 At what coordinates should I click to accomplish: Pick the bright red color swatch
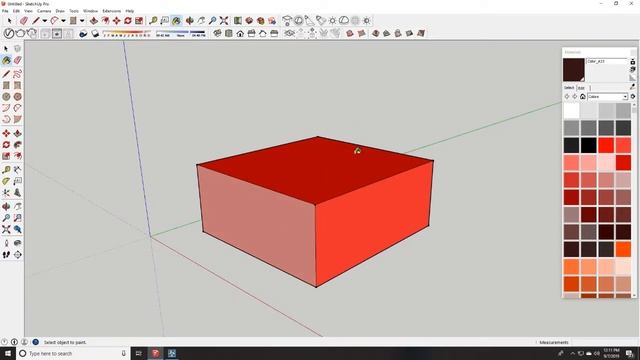tap(606, 145)
